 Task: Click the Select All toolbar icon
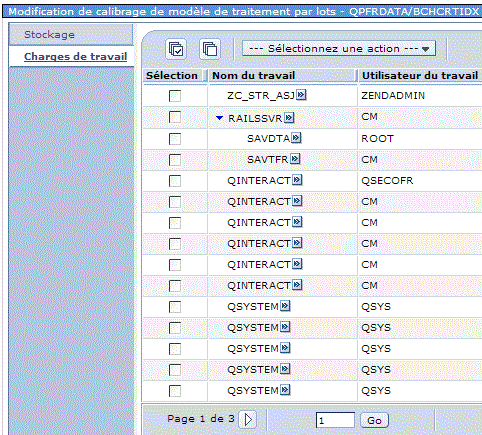pos(176,49)
